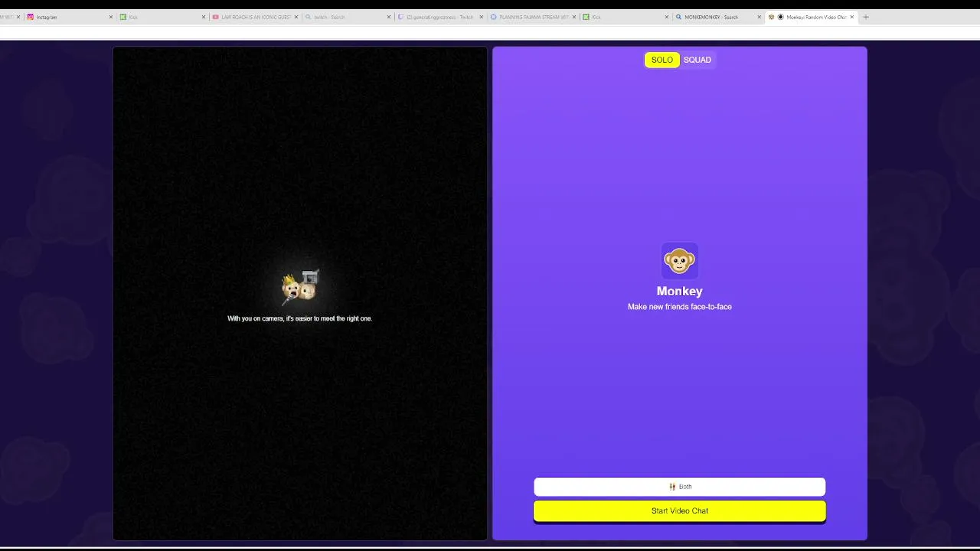Select the SOLO chat mode
980x551 pixels.
pos(662,60)
